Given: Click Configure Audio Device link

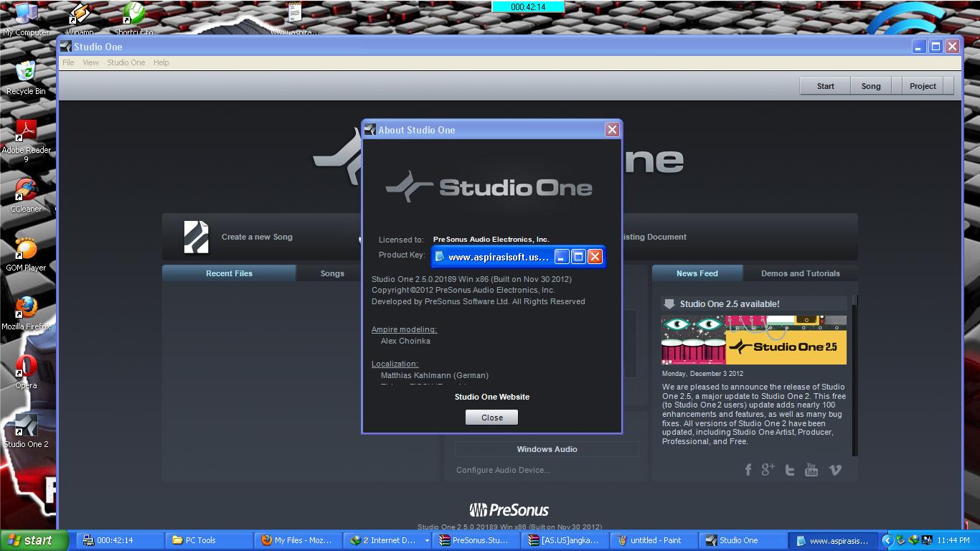Looking at the screenshot, I should pyautogui.click(x=503, y=470).
